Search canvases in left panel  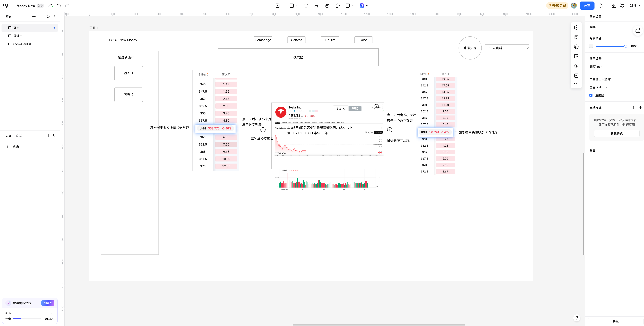[48, 17]
